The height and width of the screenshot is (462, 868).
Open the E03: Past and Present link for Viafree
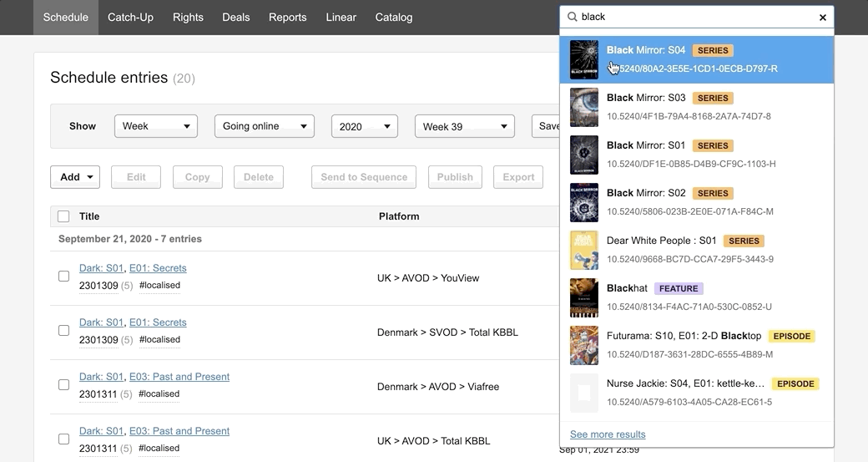[179, 377]
